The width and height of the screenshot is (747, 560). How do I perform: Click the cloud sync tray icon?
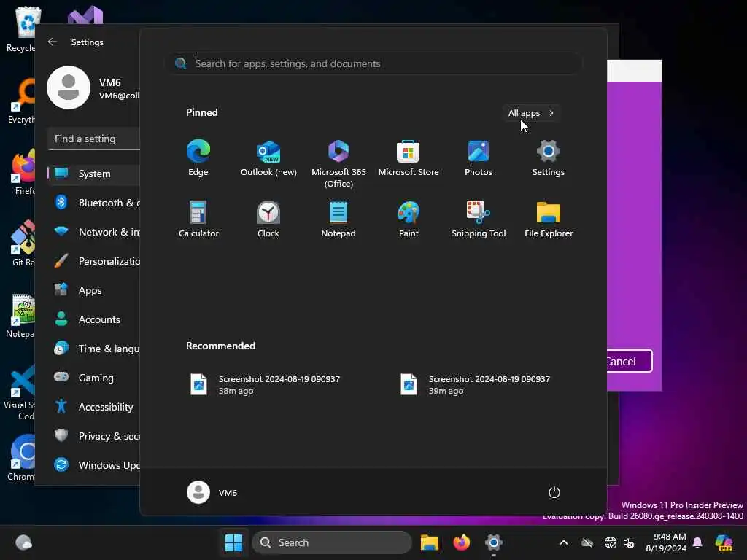587,542
